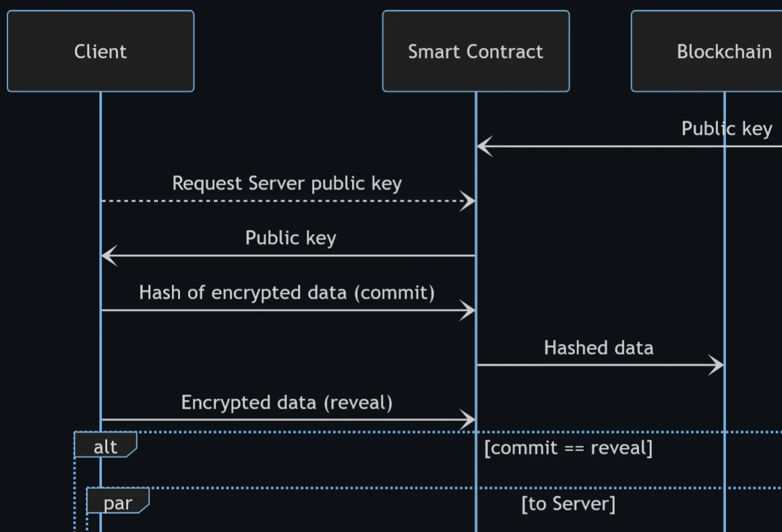Select the Client participant box
Screen dimensions: 782x532
coord(100,51)
